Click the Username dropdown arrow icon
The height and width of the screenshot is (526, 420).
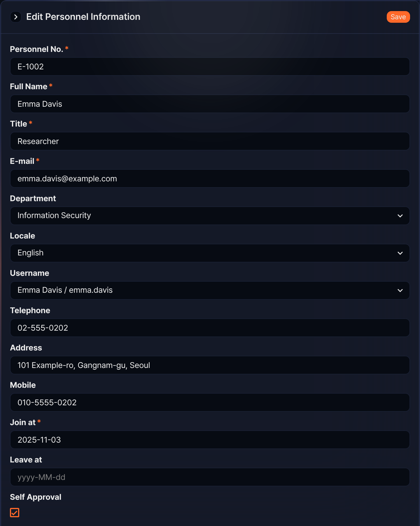(x=400, y=290)
